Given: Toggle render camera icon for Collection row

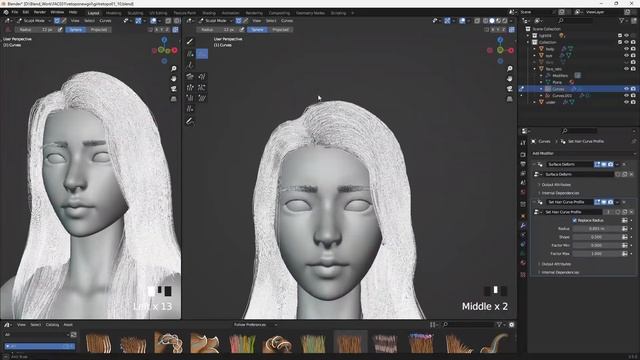Looking at the screenshot, I should [633, 42].
